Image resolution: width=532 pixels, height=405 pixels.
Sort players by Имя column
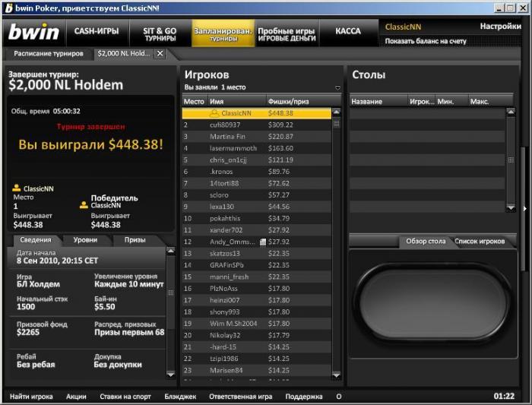click(x=236, y=101)
